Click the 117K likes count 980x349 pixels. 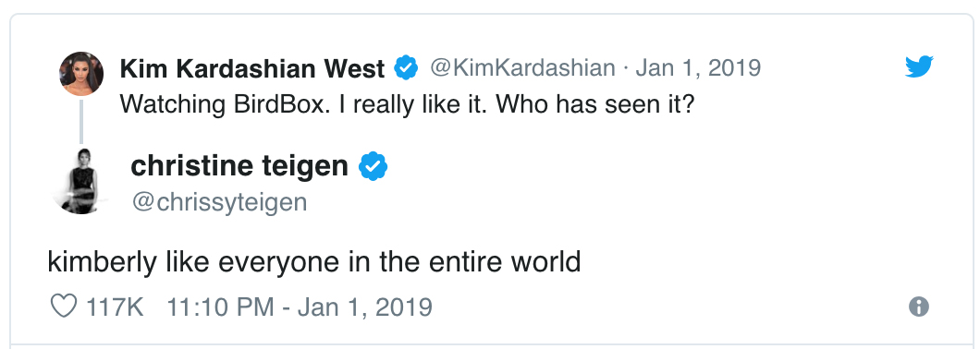pos(115,307)
